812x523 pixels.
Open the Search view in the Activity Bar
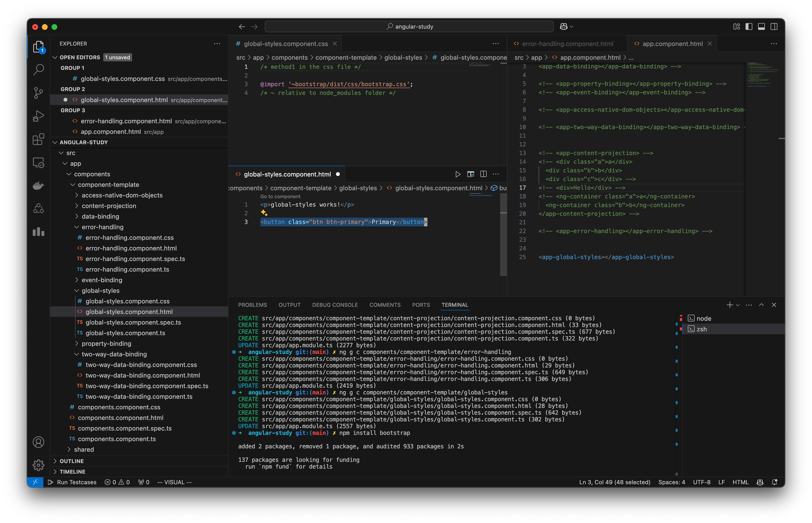38,69
